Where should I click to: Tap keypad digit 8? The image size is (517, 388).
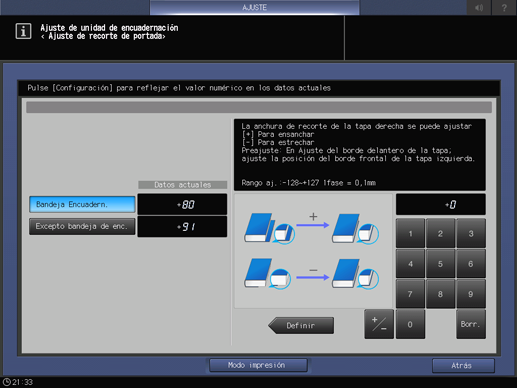point(440,294)
